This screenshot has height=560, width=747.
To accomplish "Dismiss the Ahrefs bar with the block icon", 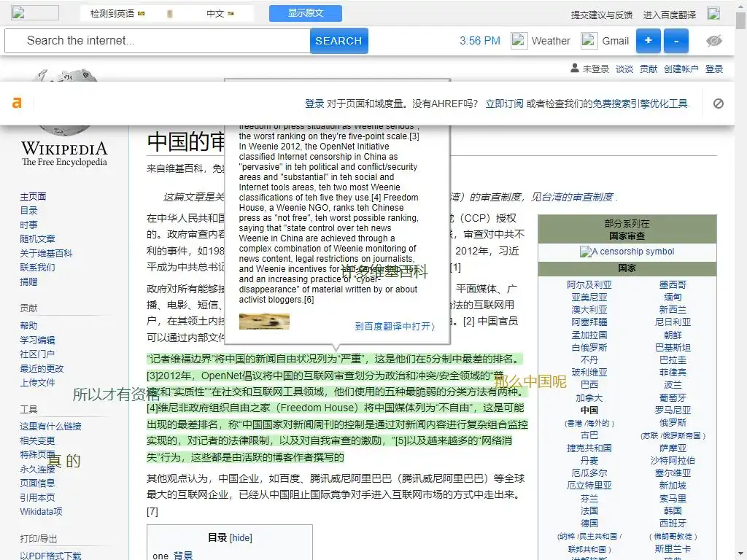I will tap(719, 104).
